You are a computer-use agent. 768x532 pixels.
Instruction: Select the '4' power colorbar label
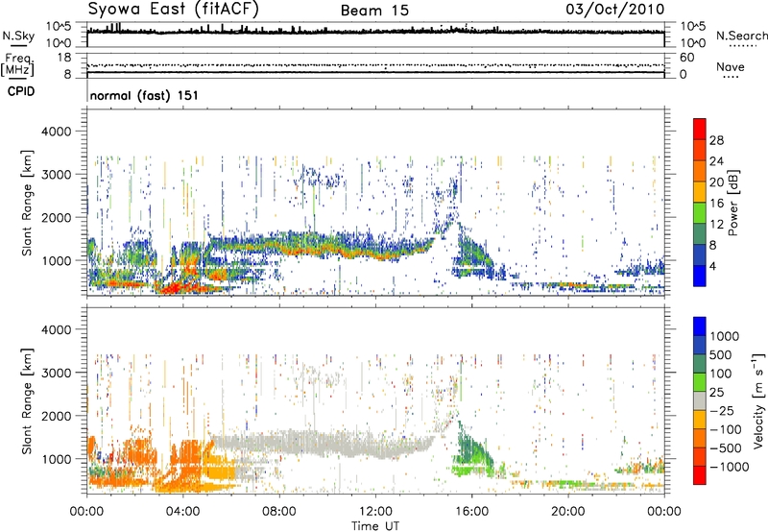(712, 267)
